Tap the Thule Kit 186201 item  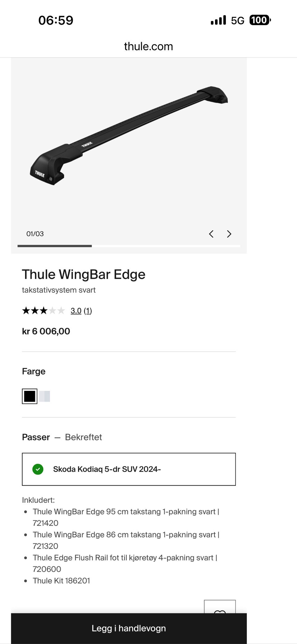tap(61, 581)
